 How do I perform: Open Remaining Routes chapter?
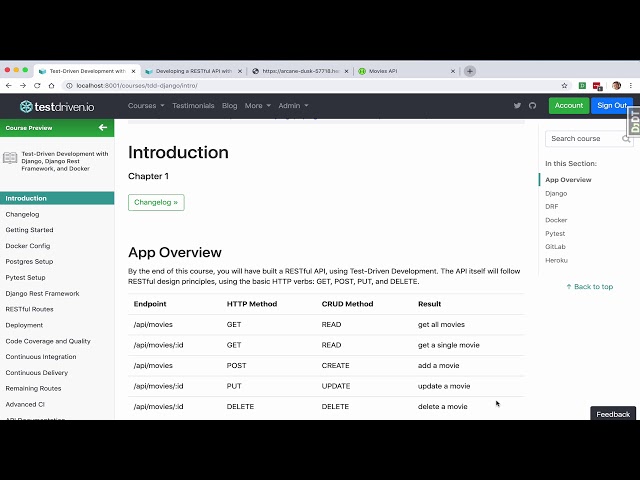coord(33,389)
